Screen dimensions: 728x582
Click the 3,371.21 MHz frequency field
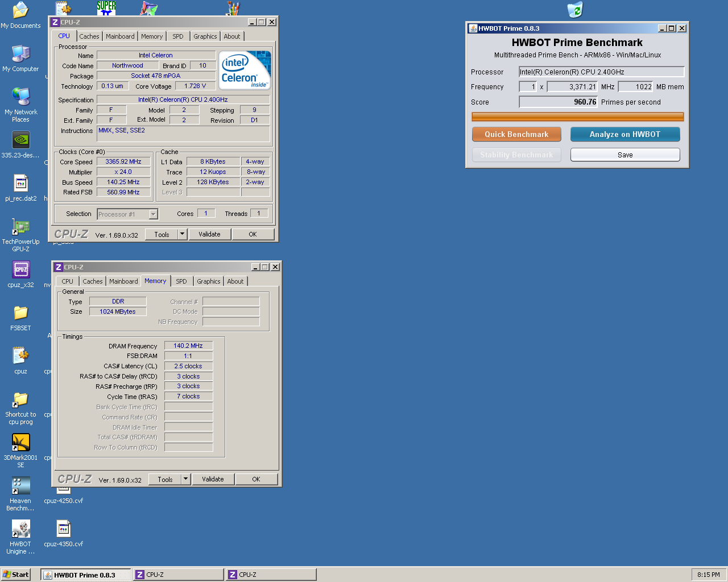click(572, 87)
